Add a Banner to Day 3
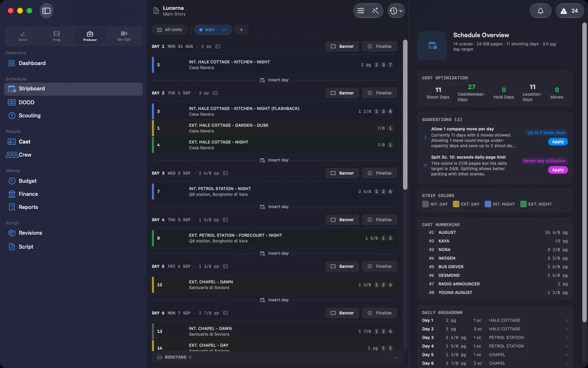The height and width of the screenshot is (368, 588). pyautogui.click(x=342, y=173)
